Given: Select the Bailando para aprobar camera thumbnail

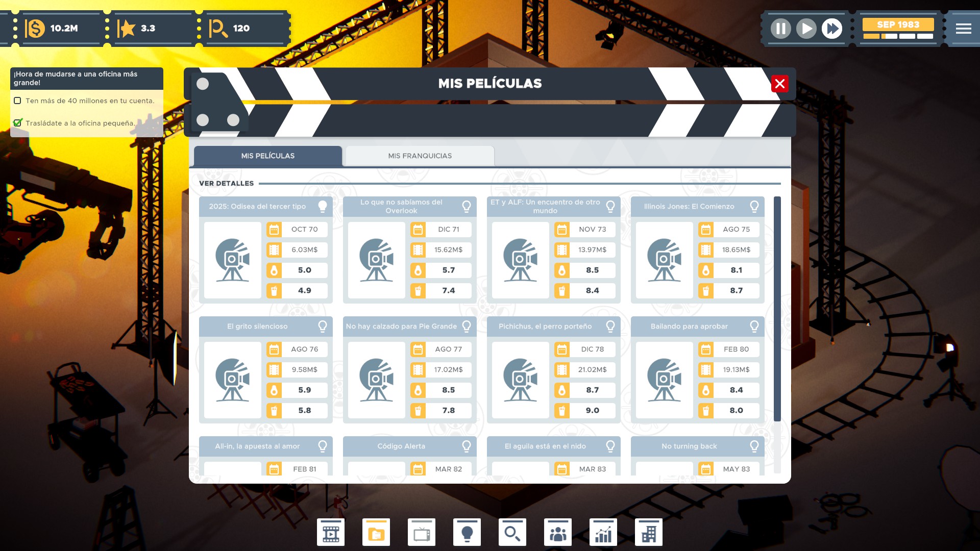Looking at the screenshot, I should (664, 380).
